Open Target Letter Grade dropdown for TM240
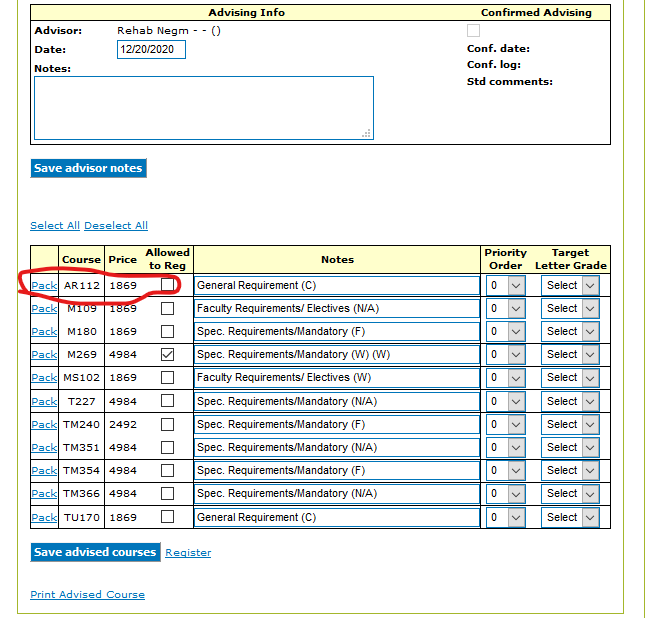The image size is (657, 618). click(570, 424)
